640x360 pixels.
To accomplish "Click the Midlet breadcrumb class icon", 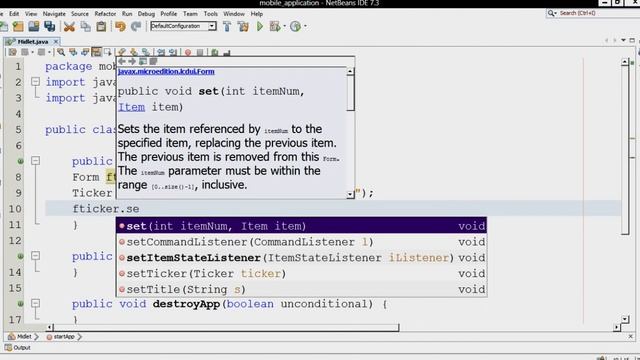I will [x=11, y=337].
